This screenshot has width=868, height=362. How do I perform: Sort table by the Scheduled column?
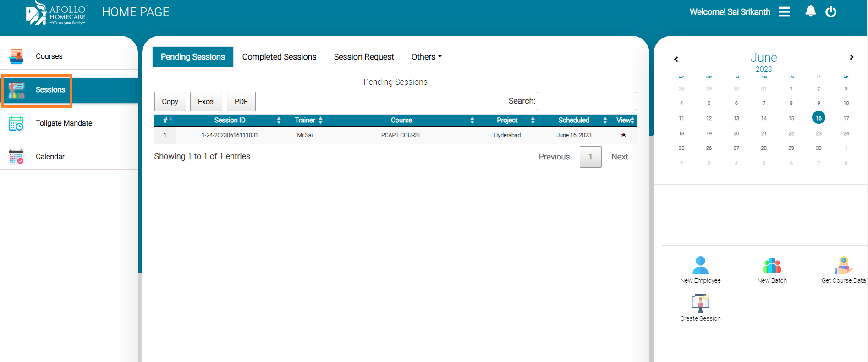point(574,121)
